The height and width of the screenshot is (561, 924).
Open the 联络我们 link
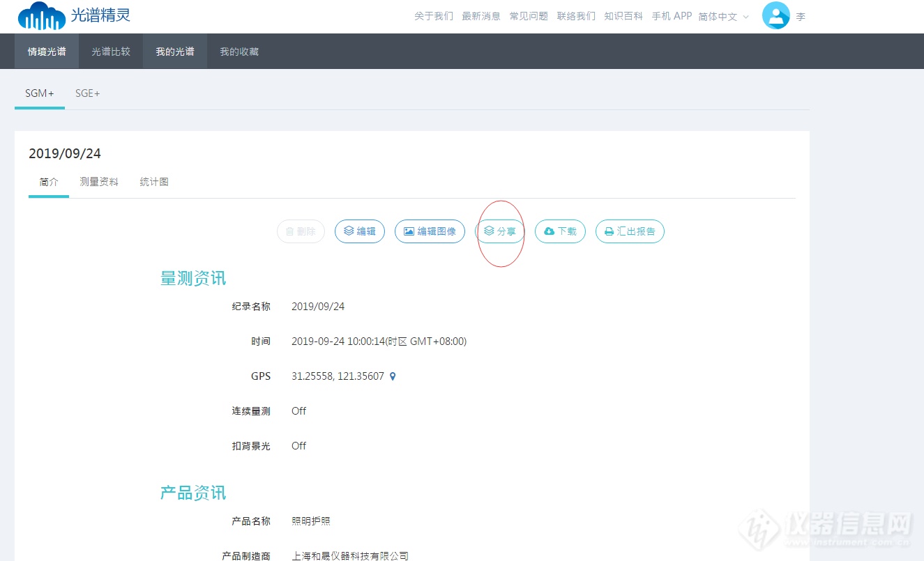pyautogui.click(x=576, y=16)
